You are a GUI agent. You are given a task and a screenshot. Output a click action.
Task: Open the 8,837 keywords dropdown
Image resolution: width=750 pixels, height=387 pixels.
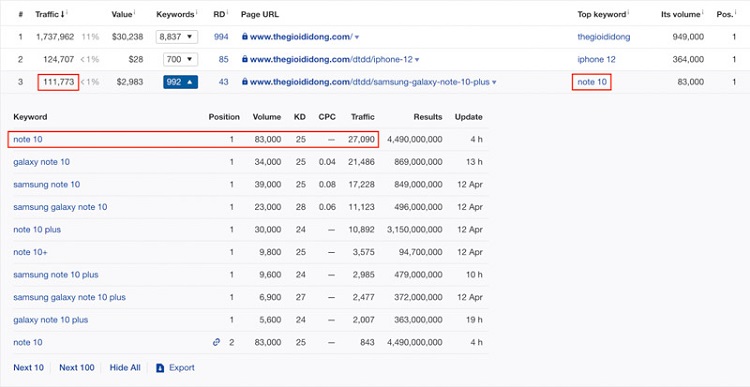(177, 37)
